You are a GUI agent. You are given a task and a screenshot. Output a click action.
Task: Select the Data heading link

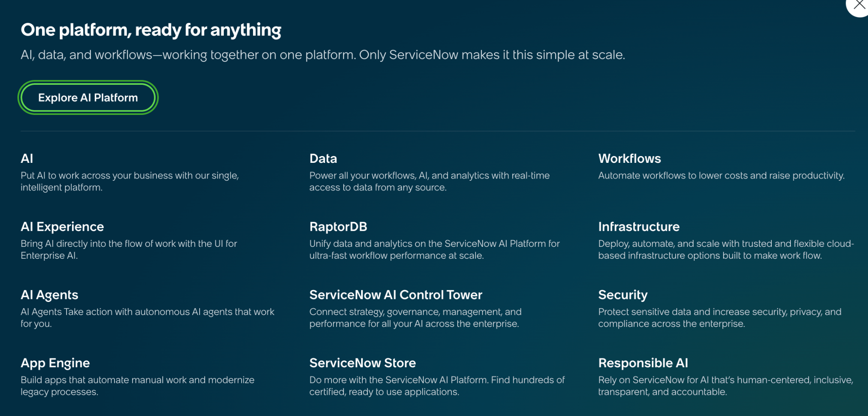pyautogui.click(x=323, y=159)
